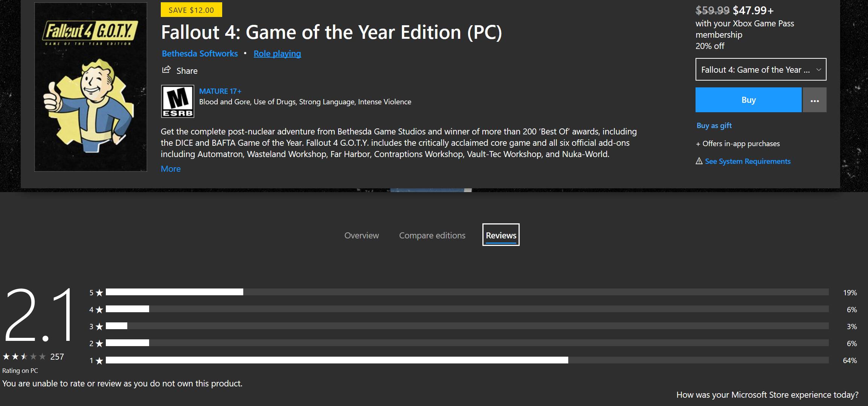Click the Fallout 4 G.O.T.Y. cover art
This screenshot has width=868, height=406.
tap(91, 87)
